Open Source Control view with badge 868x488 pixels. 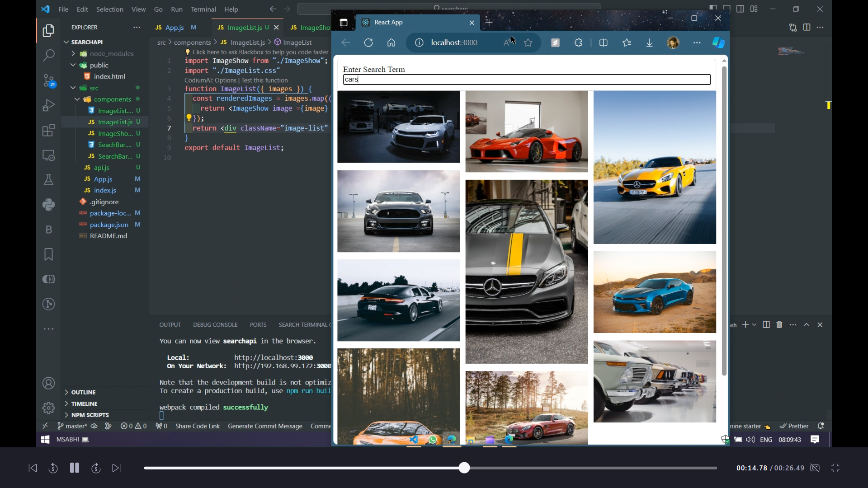(48, 81)
